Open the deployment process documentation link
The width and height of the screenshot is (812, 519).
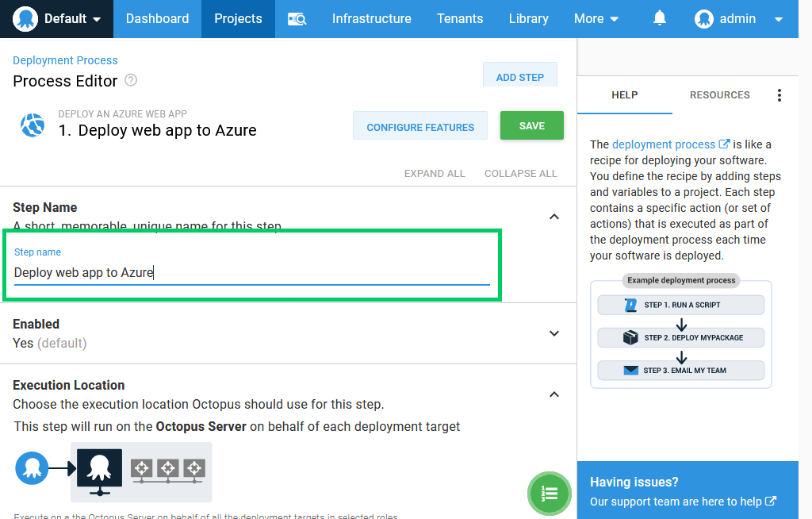(x=664, y=144)
